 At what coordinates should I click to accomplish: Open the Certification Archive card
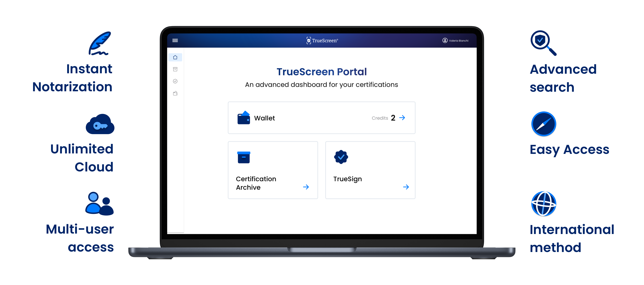pyautogui.click(x=272, y=170)
